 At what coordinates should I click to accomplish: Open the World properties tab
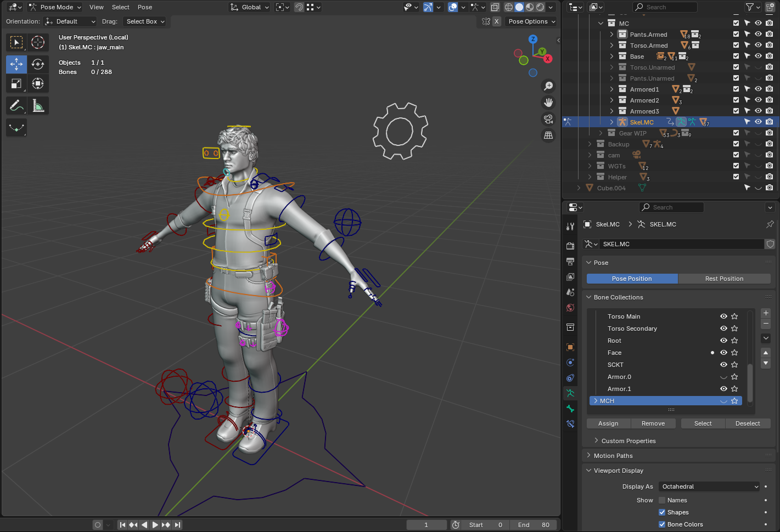[570, 308]
